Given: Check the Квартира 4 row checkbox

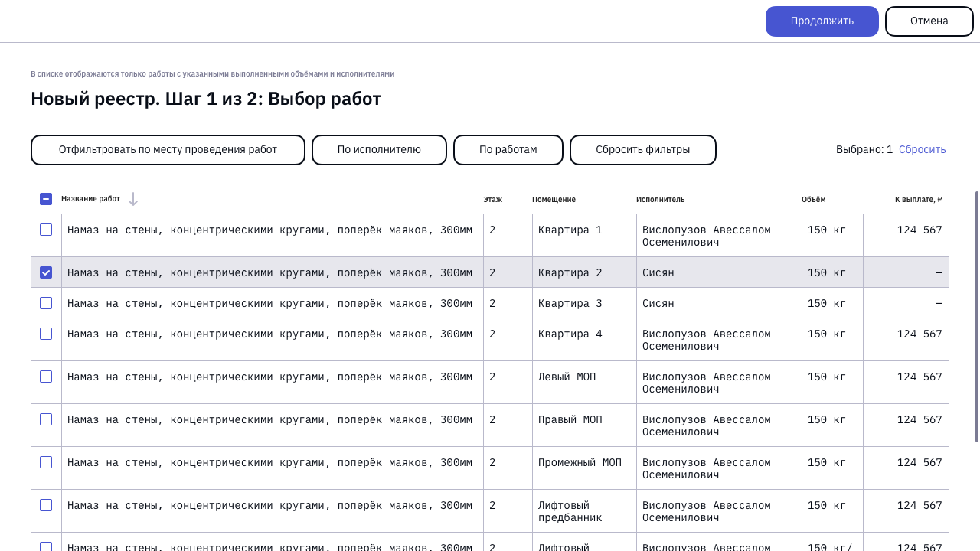Looking at the screenshot, I should click(46, 334).
